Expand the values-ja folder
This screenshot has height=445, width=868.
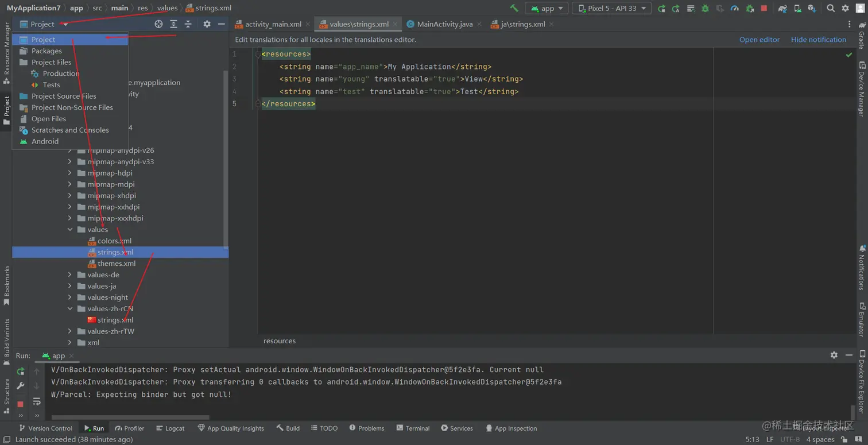(69, 286)
